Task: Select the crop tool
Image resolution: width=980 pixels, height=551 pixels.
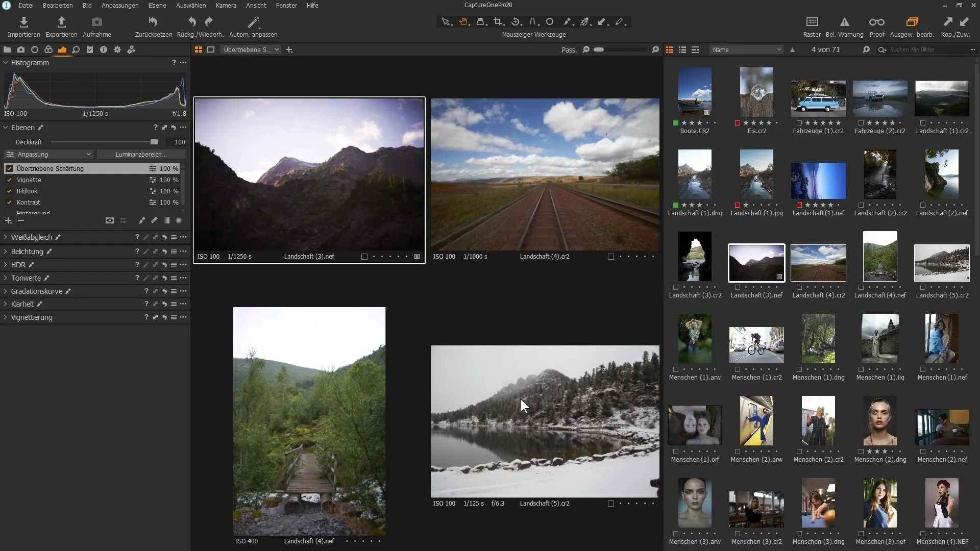Action: [499, 22]
